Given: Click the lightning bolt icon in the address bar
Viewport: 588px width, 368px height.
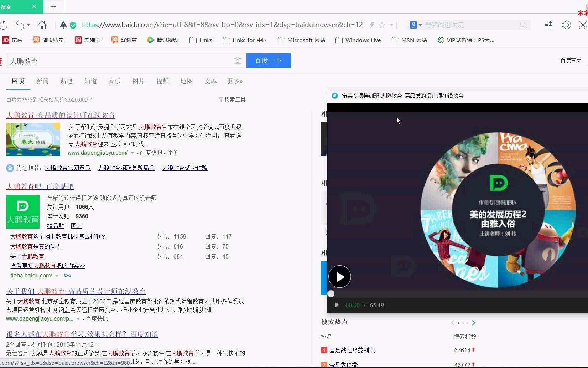Looking at the screenshot, I should coord(372,25).
